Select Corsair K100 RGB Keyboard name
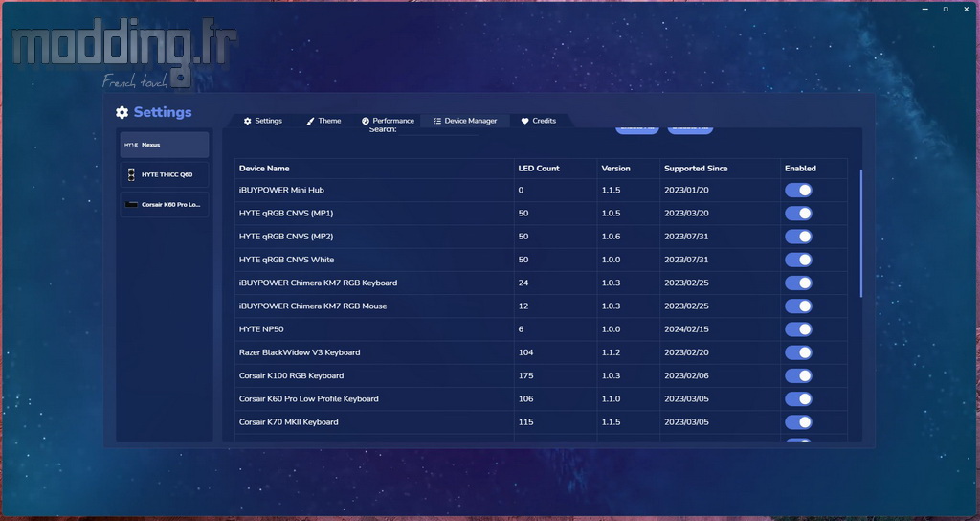 pos(291,375)
